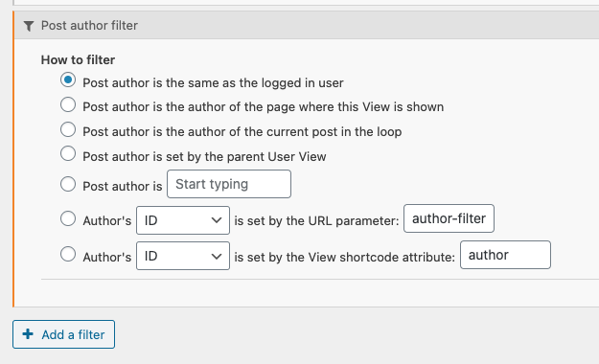The height and width of the screenshot is (364, 599).
Task: Select 'author of the page where View shown' radio
Action: point(68,104)
